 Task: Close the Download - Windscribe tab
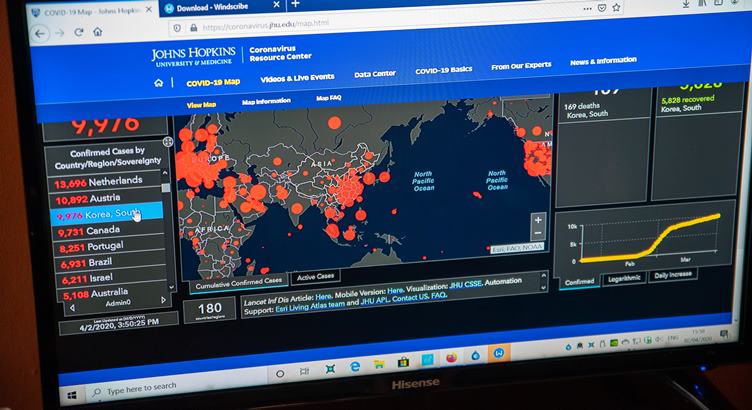coord(276,5)
